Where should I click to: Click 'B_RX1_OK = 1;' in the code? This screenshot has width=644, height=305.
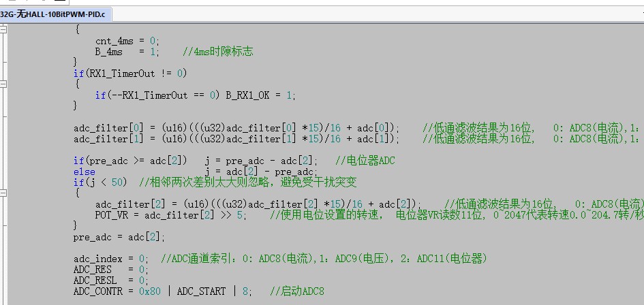(261, 95)
